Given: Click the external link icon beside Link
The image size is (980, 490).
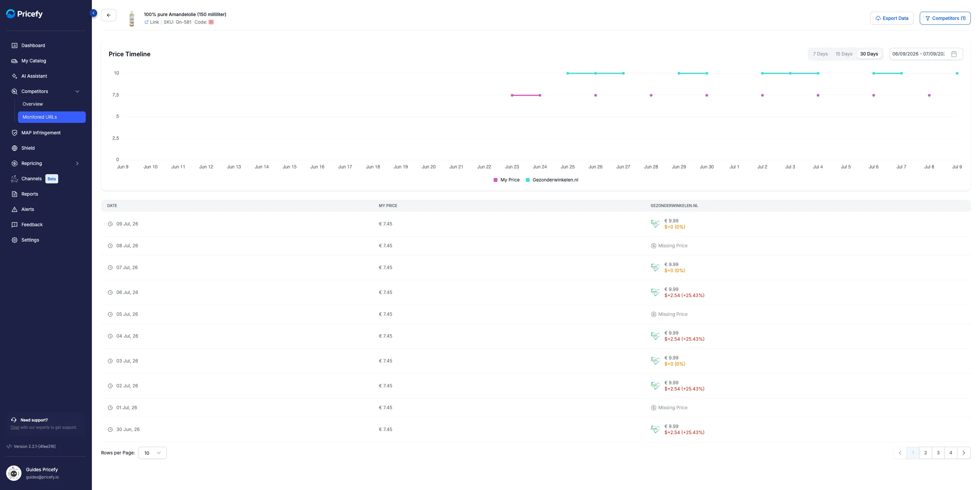Looking at the screenshot, I should [x=147, y=22].
